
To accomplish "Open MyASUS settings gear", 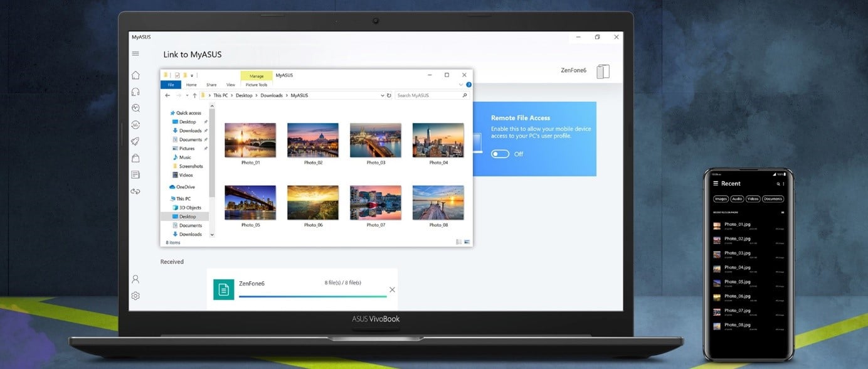I will tap(135, 296).
